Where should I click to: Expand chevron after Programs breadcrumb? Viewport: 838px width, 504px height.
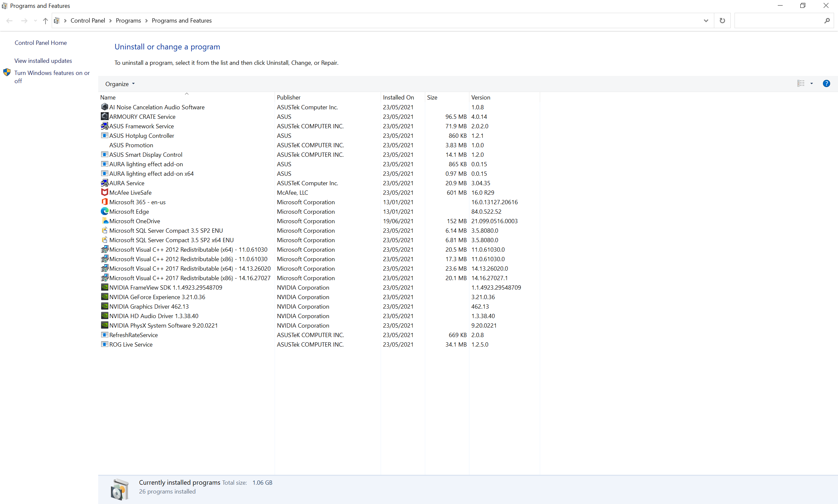146,21
